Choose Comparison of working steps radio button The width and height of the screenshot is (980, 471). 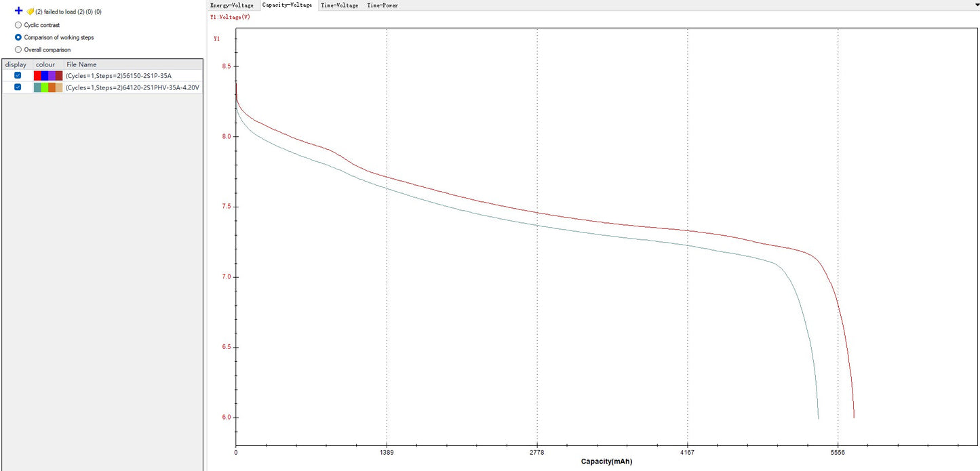(x=18, y=37)
